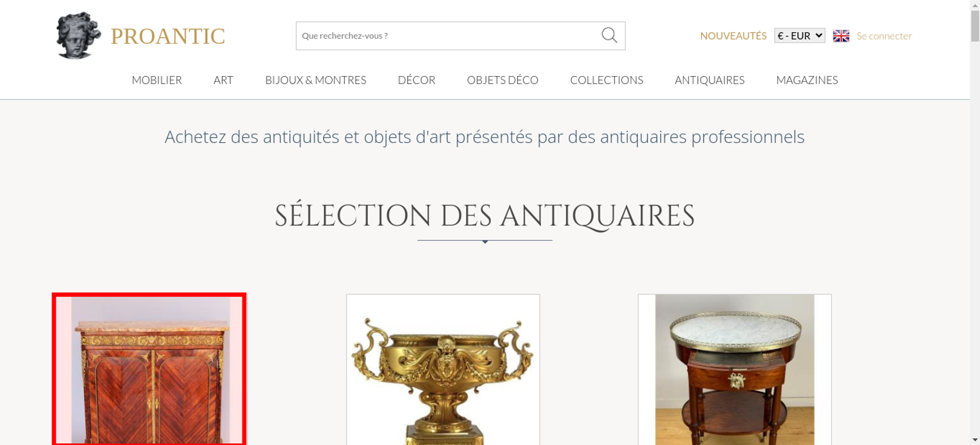Viewport: 980px width, 445px height.
Task: Switch language via the UK flag icon
Action: [x=841, y=36]
